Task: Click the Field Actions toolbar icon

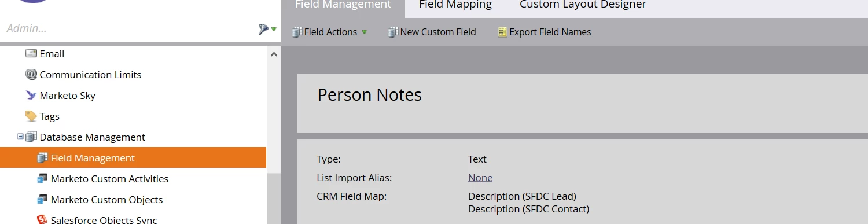Action: pos(297,32)
